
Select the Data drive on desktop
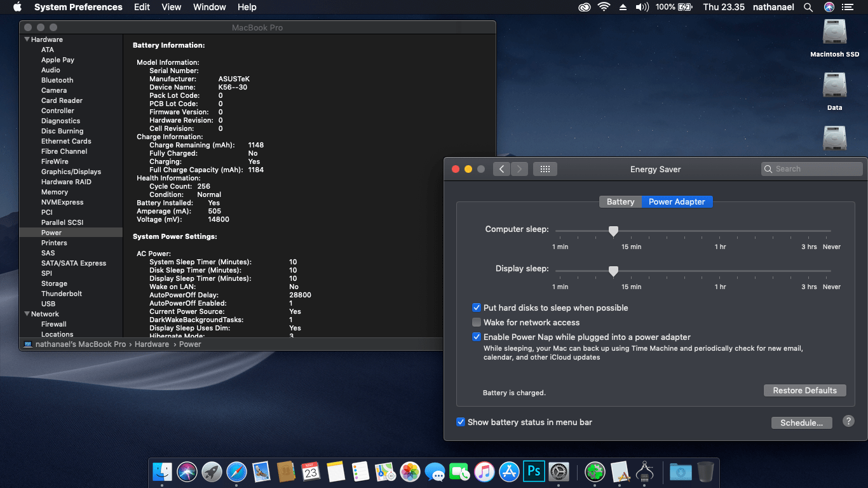coord(834,92)
